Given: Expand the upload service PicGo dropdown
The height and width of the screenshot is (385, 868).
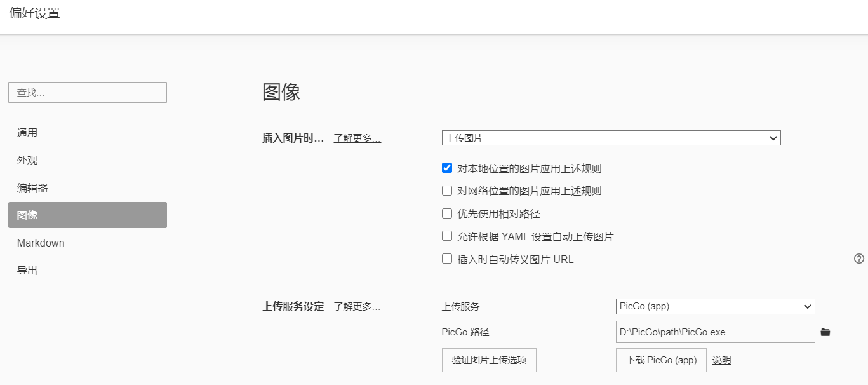Looking at the screenshot, I should click(x=715, y=306).
